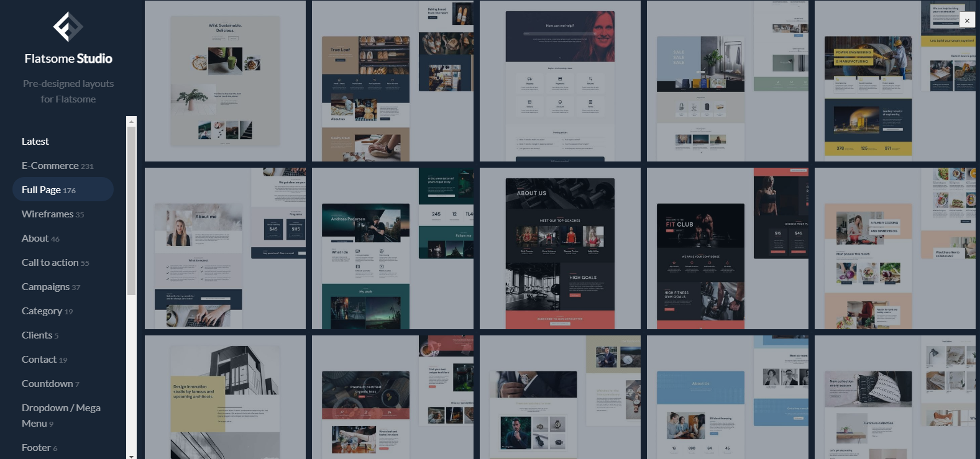Screen dimensions: 980x459
Task: Select the SALE clothing rack layout thumbnail
Action: pyautogui.click(x=728, y=81)
